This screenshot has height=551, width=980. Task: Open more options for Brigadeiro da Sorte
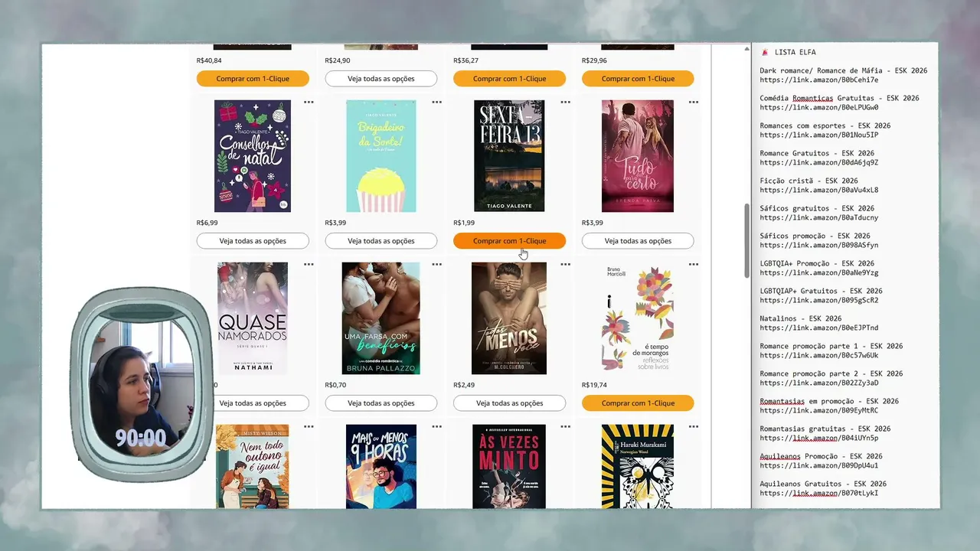(x=436, y=102)
